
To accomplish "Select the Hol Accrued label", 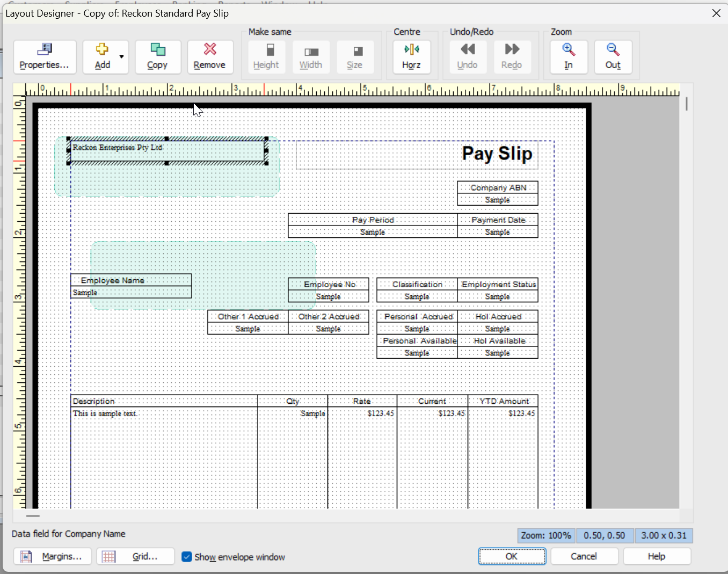I will [498, 316].
